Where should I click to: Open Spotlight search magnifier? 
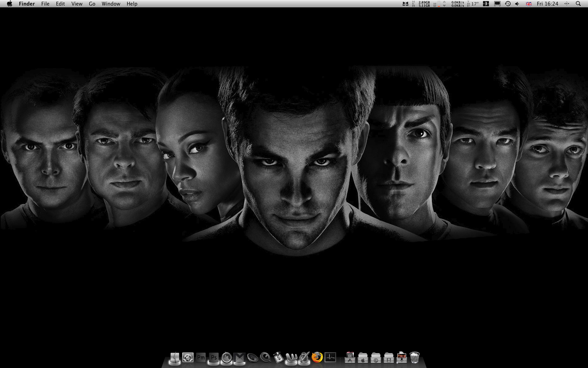pyautogui.click(x=578, y=4)
